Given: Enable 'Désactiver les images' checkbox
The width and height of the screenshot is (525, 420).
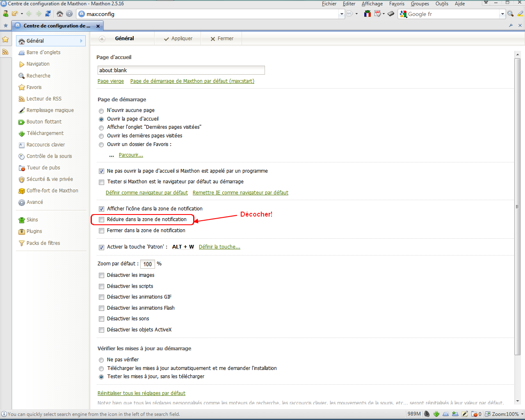Looking at the screenshot, I should (102, 276).
